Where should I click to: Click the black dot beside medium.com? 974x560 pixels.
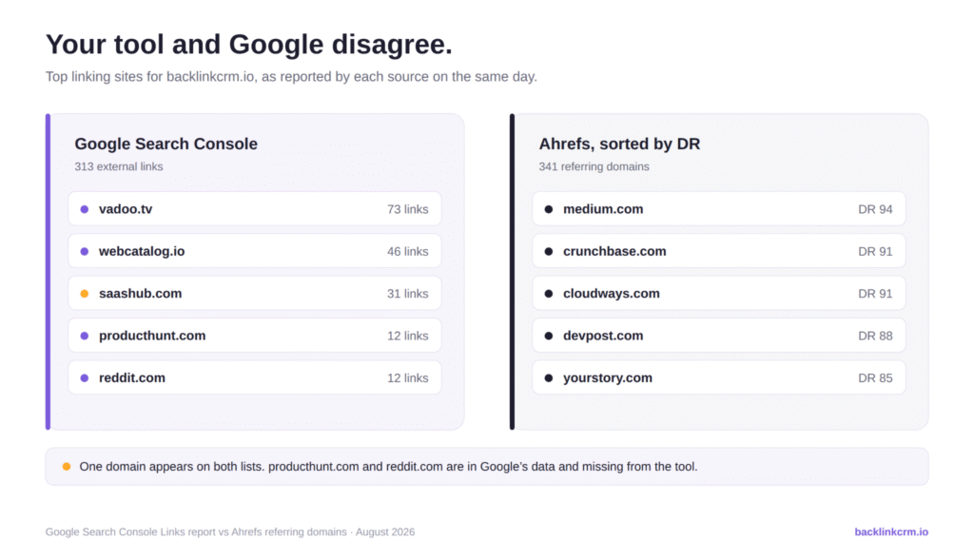[x=549, y=209]
